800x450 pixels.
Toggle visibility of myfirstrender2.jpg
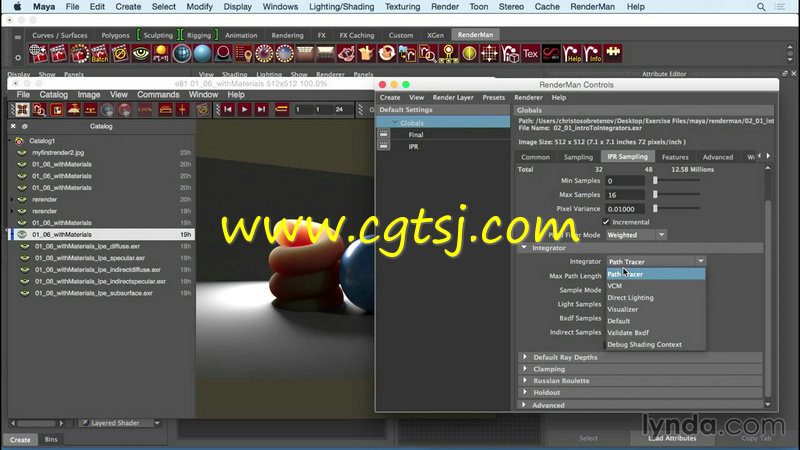[x=22, y=153]
